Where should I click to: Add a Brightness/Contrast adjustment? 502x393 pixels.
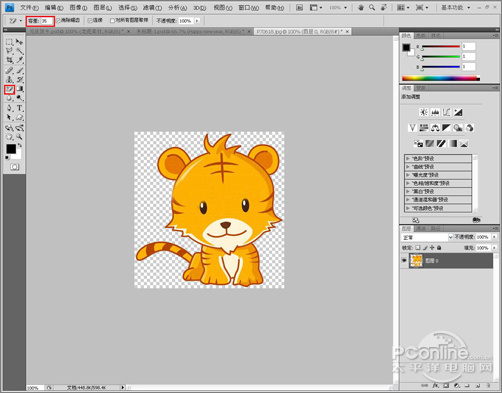tap(424, 112)
